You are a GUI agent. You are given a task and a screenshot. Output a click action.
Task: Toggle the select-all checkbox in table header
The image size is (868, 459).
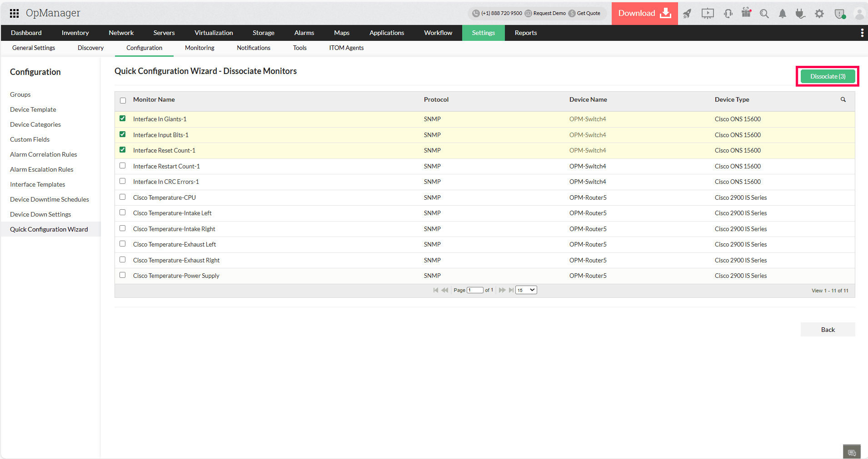pos(123,100)
